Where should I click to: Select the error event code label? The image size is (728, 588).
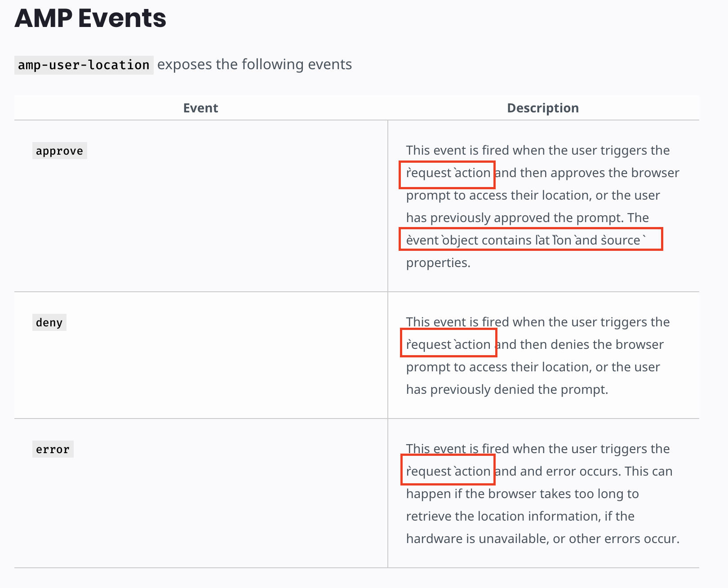[x=53, y=449]
